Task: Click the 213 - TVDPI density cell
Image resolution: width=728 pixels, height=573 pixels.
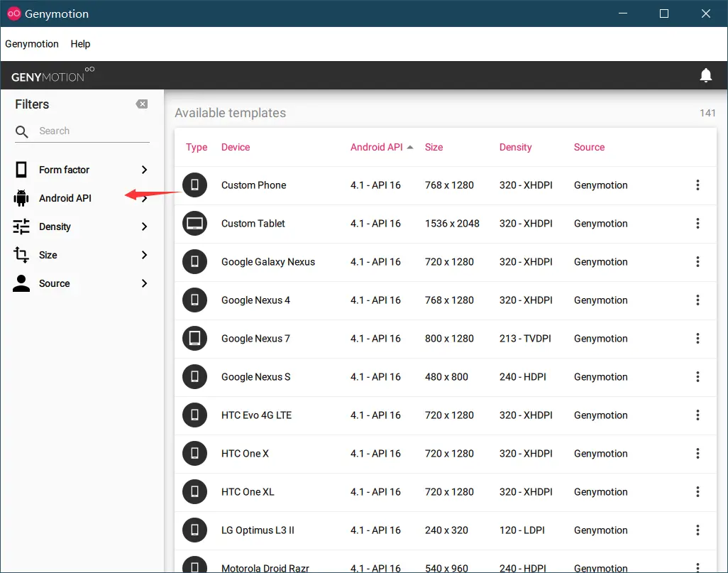Action: [525, 339]
